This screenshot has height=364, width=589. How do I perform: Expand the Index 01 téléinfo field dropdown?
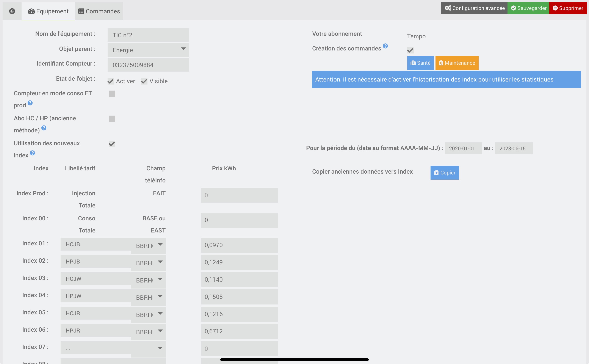[149, 246]
